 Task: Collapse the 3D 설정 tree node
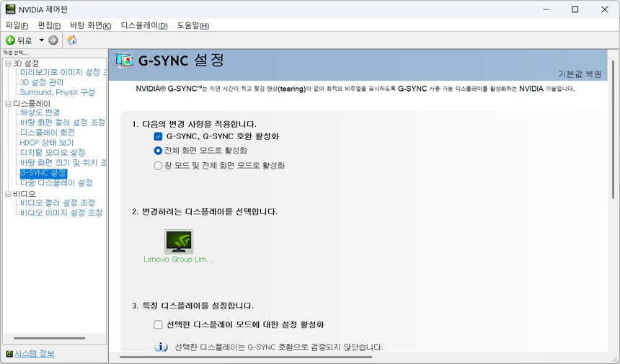(x=8, y=64)
